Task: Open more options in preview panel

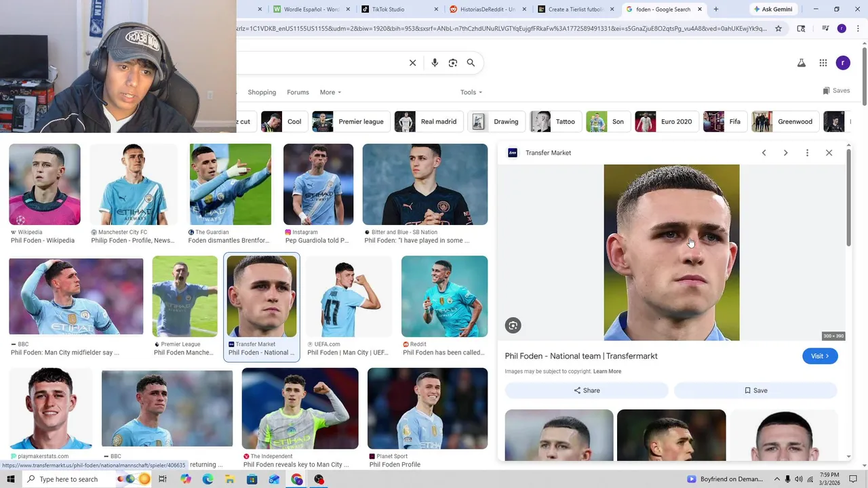Action: pos(807,153)
